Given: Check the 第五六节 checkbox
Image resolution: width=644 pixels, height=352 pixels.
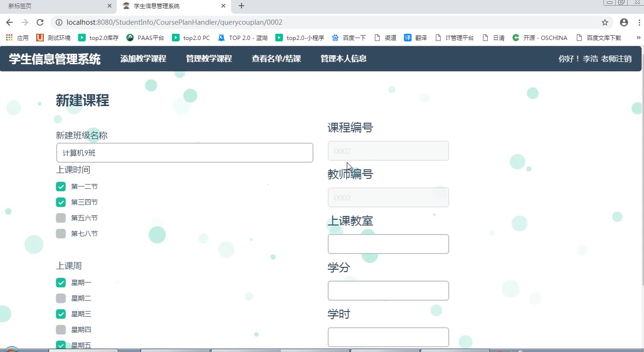Looking at the screenshot, I should point(60,218).
